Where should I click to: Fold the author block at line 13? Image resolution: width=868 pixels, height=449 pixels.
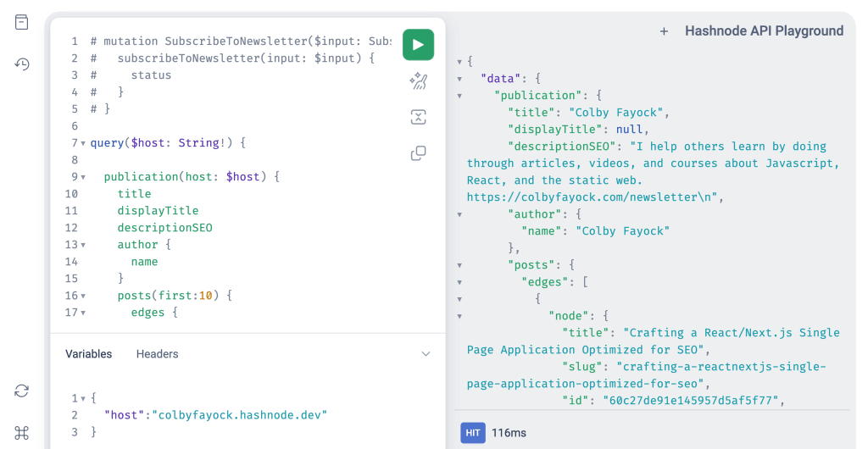coord(83,245)
